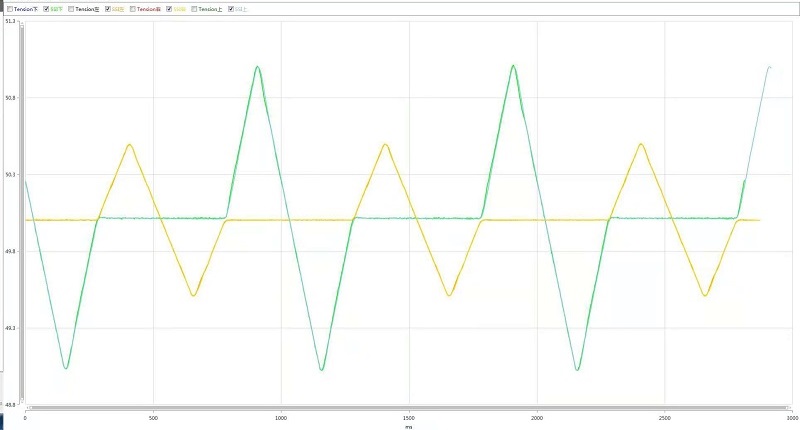800x430 pixels.
Task: Enable the Tension上 checkbox
Action: click(x=194, y=9)
